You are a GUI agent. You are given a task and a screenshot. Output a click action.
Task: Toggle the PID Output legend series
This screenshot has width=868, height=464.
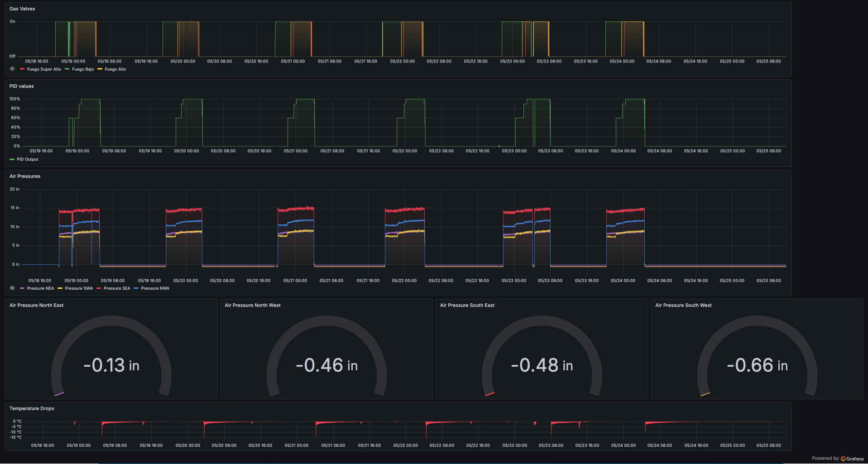pyautogui.click(x=28, y=159)
